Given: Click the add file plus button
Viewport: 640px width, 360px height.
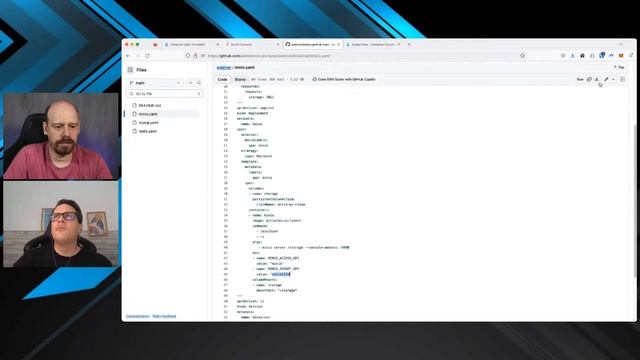Looking at the screenshot, I should [x=190, y=83].
